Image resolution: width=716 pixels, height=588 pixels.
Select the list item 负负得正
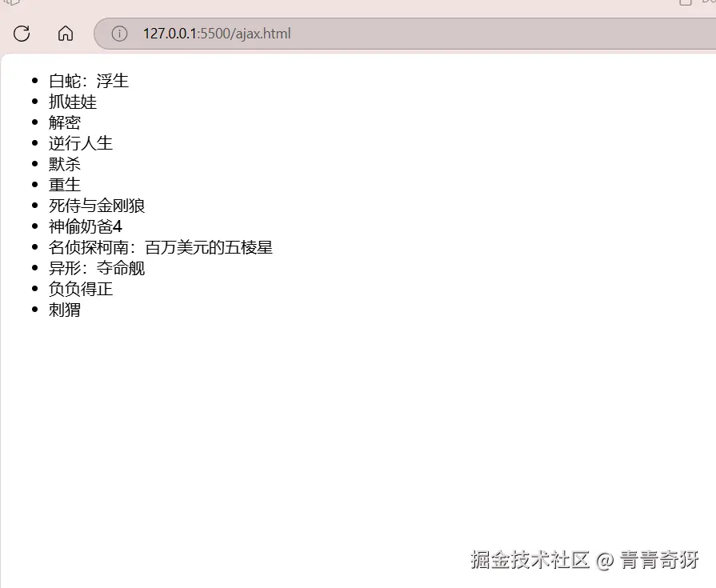[80, 289]
